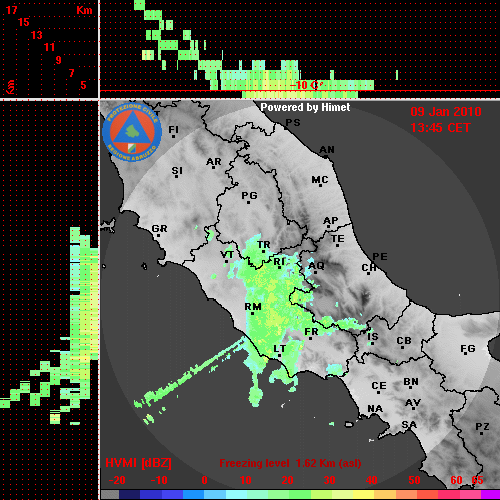Click the VT city label
The image size is (500, 500).
click(227, 256)
